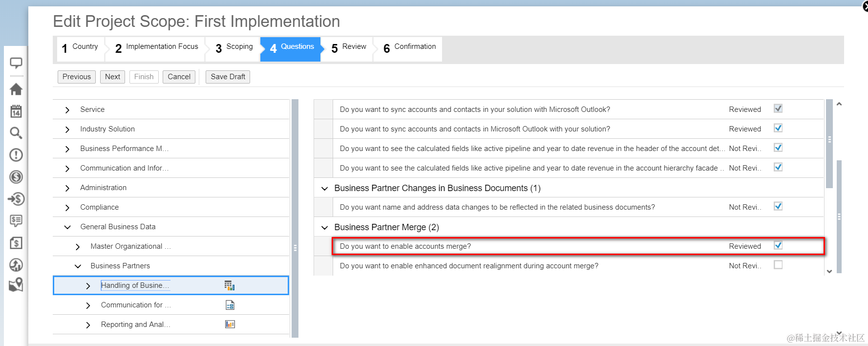Expand Business Performance M... node
Screen dimensions: 868x346
point(67,149)
